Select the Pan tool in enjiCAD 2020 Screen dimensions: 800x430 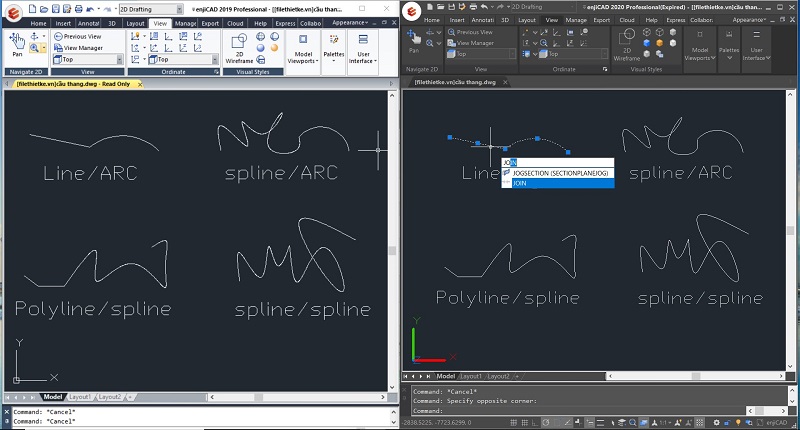tap(414, 41)
